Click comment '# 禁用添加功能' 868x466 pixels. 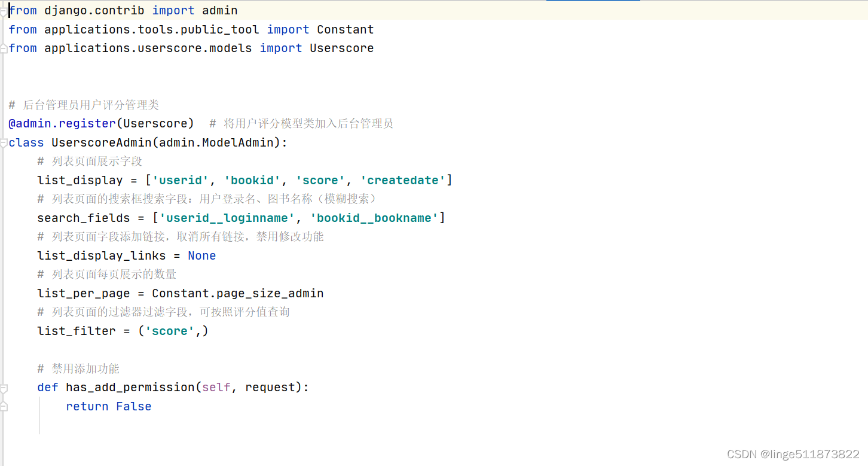pos(78,368)
